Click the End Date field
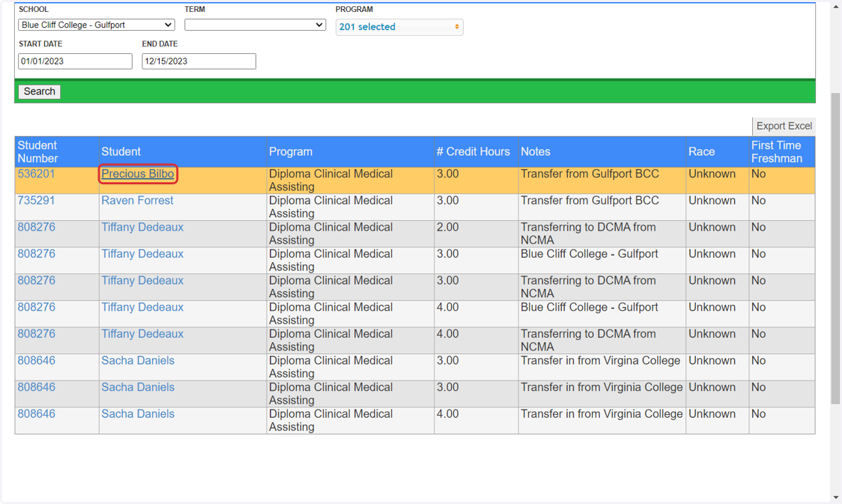Viewport: 842px width, 504px height. [199, 61]
